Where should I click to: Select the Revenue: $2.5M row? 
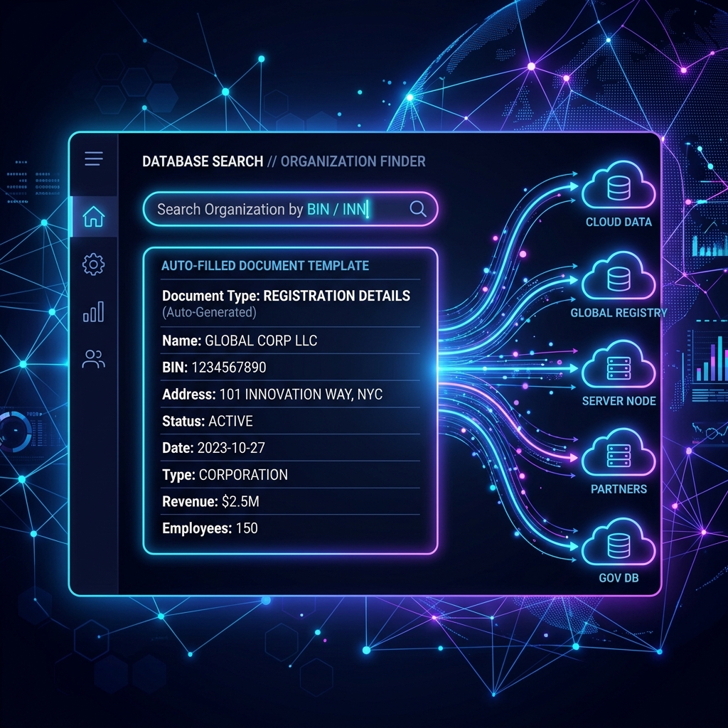point(290,501)
